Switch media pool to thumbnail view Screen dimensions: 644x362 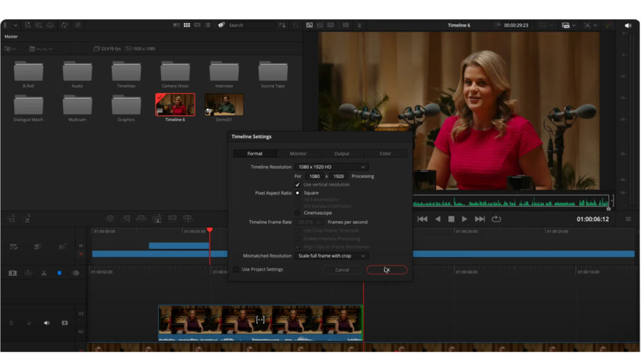187,25
